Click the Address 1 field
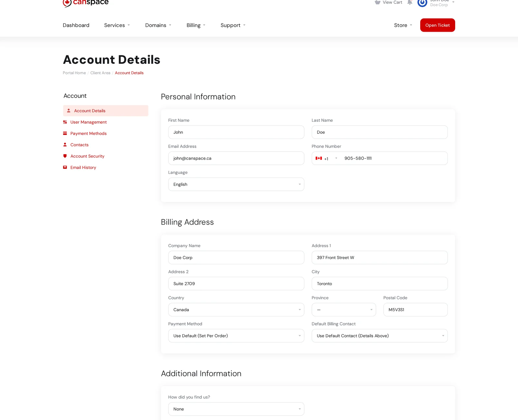 click(x=379, y=257)
